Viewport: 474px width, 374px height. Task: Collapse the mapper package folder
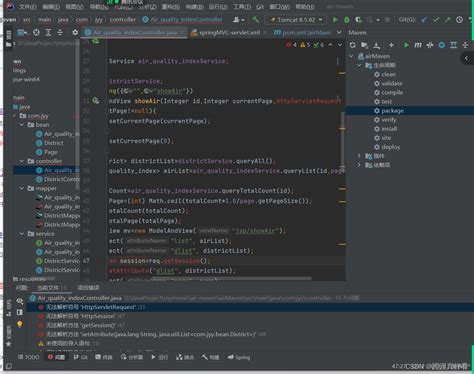22,188
